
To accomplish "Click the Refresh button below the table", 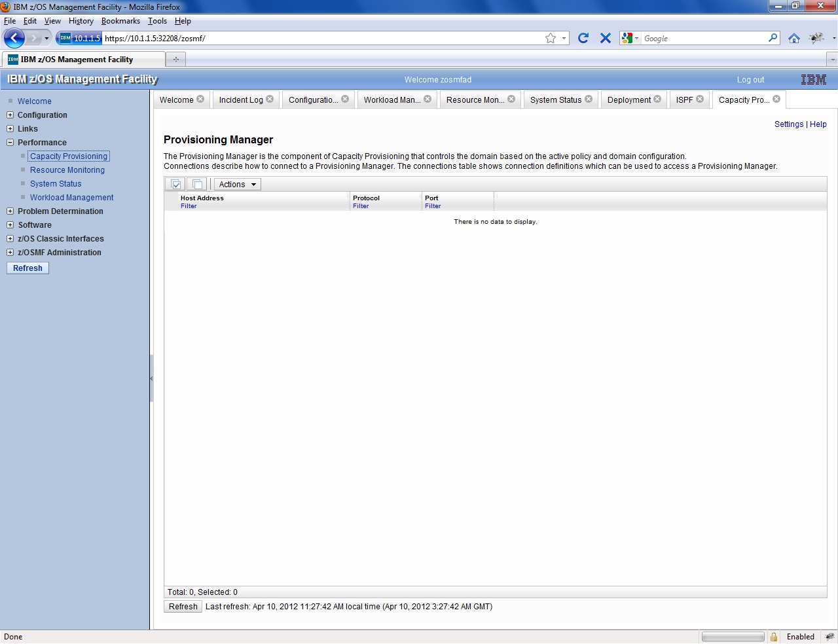I will coord(183,607).
